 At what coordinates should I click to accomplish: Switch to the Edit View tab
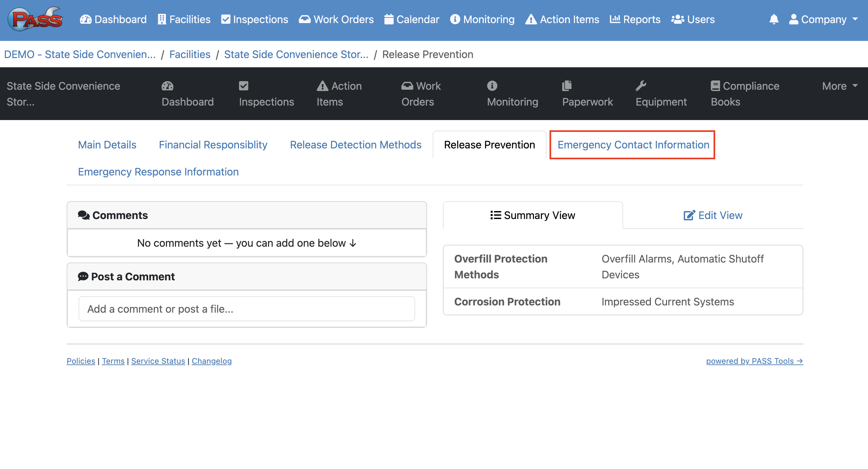(x=713, y=215)
